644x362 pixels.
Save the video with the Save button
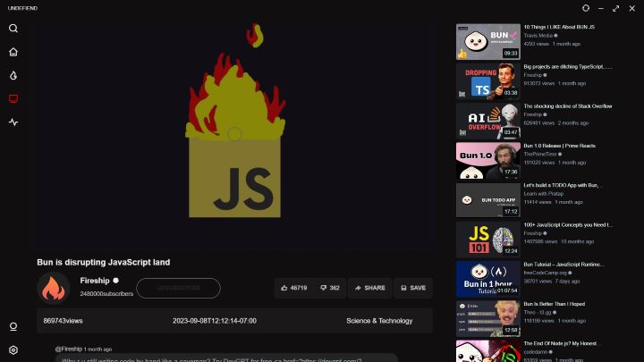pos(412,288)
